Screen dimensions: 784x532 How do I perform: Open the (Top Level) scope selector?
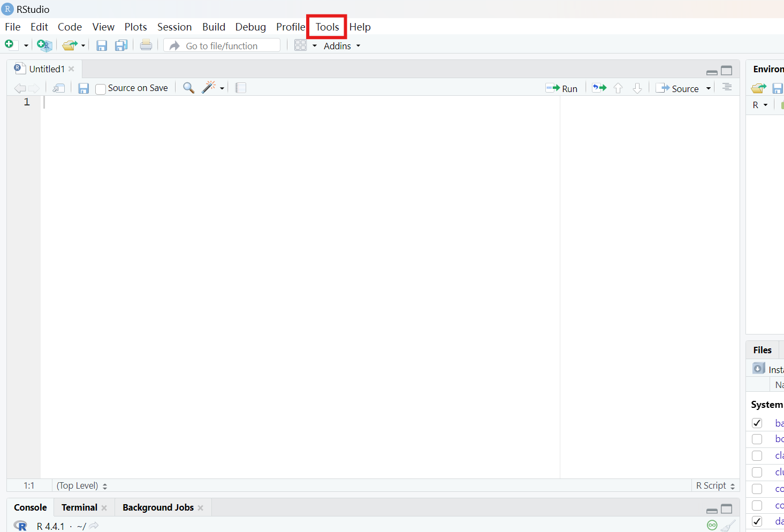[x=82, y=485]
